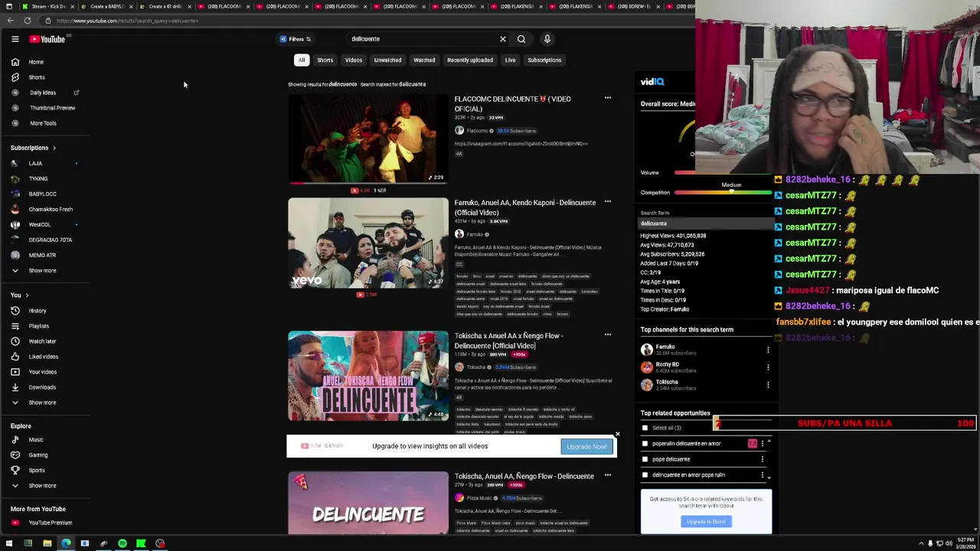Open options for Farruko in top channels
The width and height of the screenshot is (980, 551).
pos(768,350)
